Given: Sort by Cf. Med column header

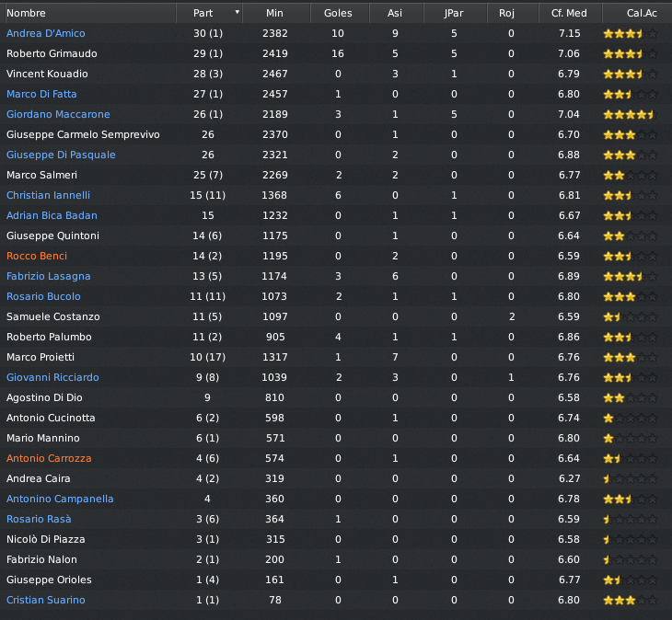Looking at the screenshot, I should point(570,13).
